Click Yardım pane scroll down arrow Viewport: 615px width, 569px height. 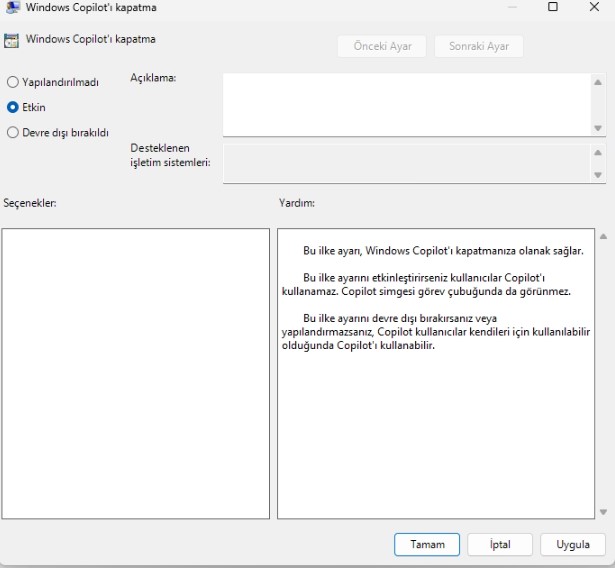coord(603,512)
